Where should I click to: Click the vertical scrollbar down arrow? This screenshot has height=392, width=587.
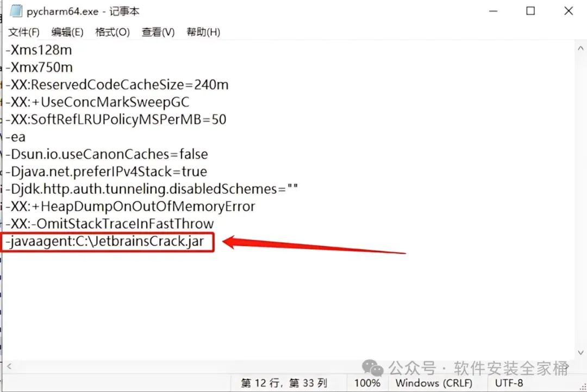[580, 352]
